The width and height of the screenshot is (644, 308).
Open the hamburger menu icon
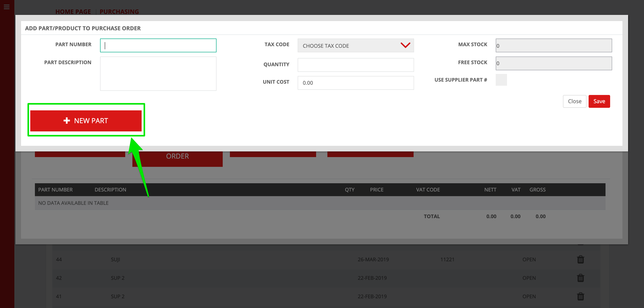(x=7, y=7)
